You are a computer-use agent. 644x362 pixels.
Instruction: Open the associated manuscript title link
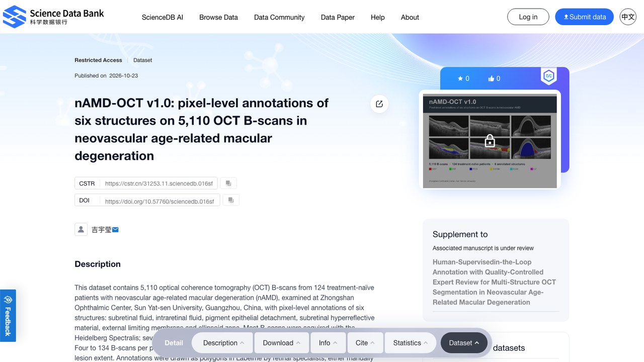pos(494,282)
